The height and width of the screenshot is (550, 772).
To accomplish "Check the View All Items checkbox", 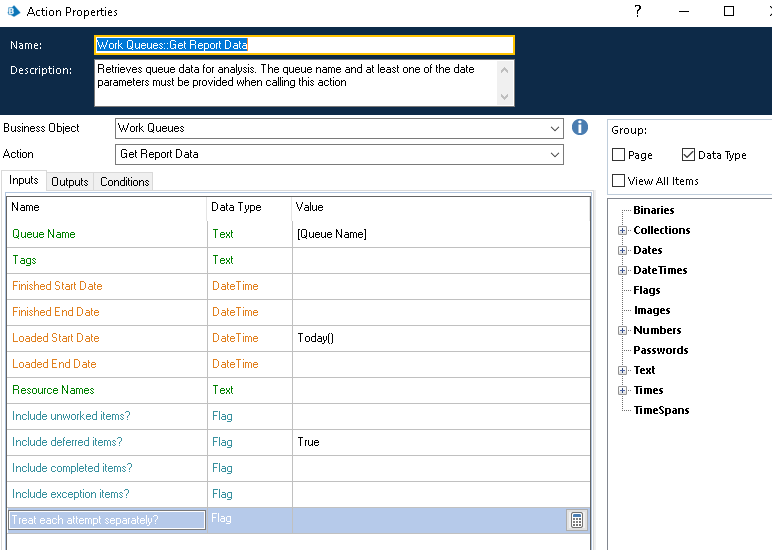I will pos(619,181).
